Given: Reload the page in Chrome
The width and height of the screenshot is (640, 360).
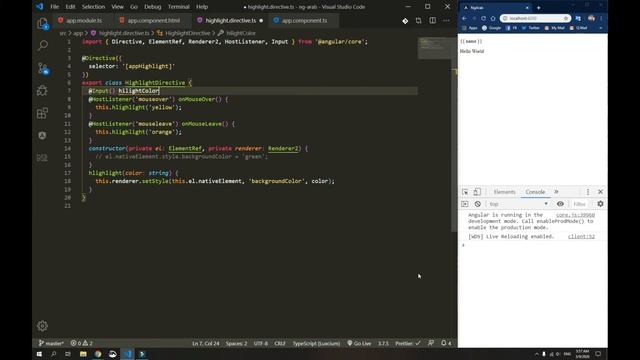Looking at the screenshot, I should (483, 18).
